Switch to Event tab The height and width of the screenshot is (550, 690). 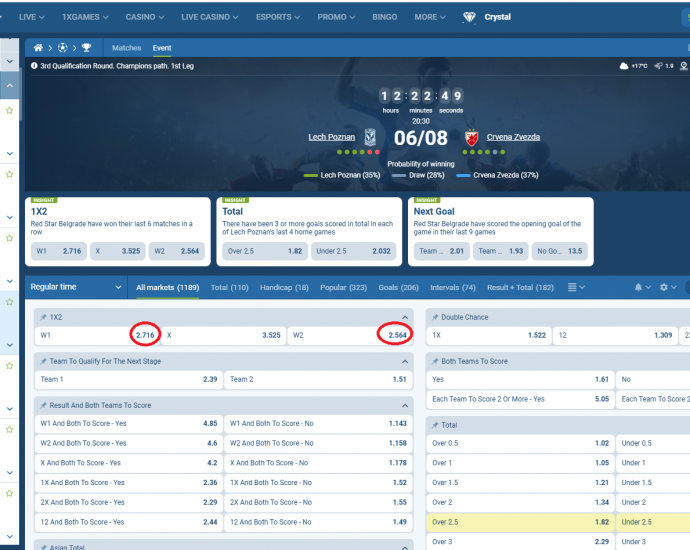162,48
